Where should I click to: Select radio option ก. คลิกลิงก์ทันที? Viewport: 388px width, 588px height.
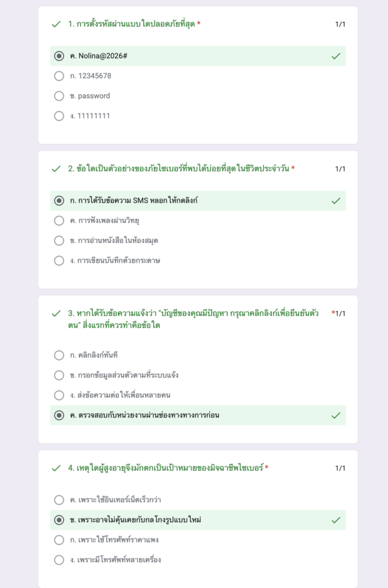pos(59,355)
